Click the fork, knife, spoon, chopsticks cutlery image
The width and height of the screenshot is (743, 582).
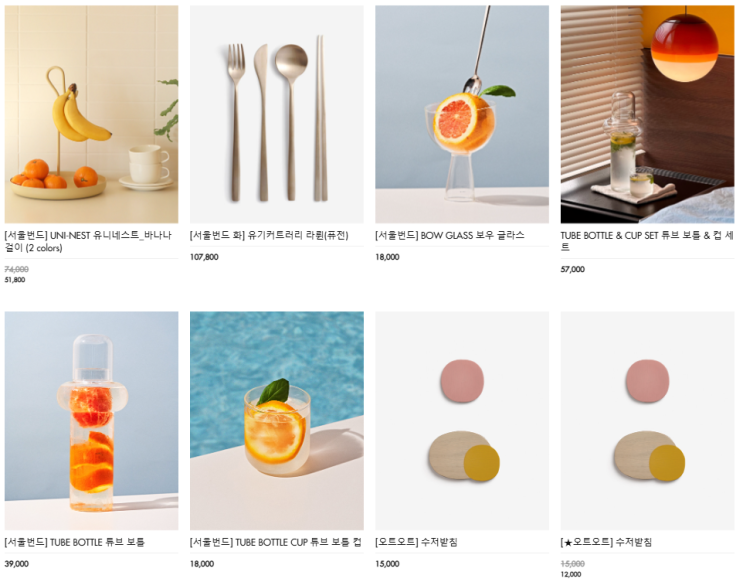click(277, 114)
